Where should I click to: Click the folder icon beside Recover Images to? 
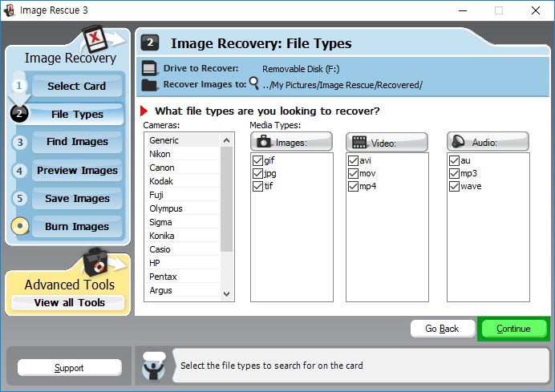click(149, 85)
